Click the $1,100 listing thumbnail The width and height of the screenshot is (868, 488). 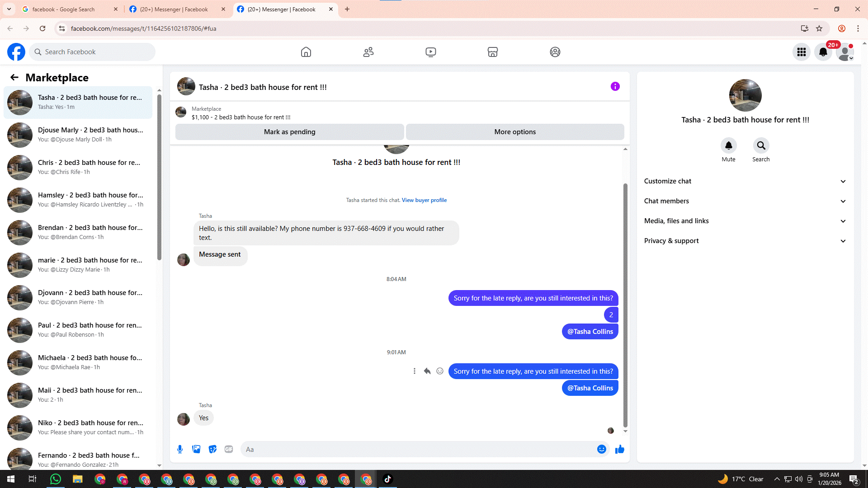coord(181,113)
